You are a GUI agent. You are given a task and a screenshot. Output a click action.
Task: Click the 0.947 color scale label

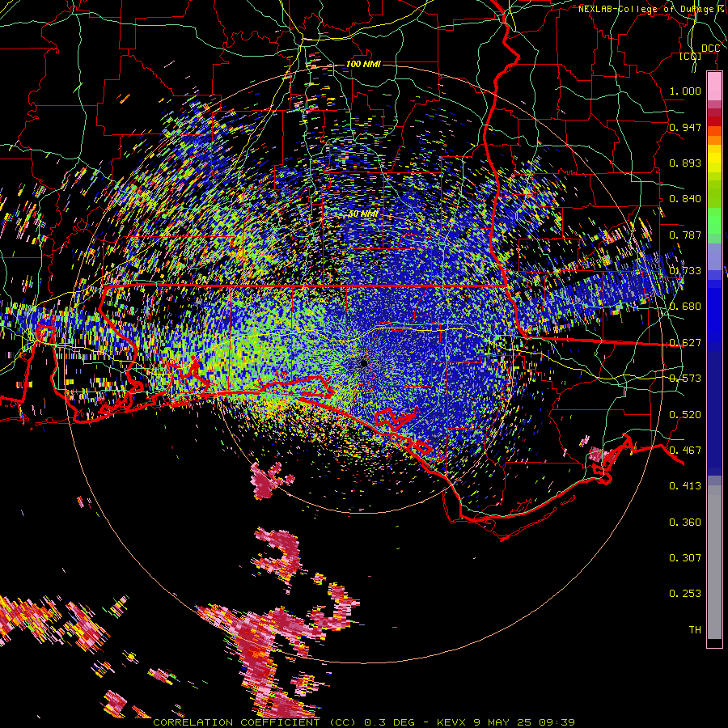[685, 127]
